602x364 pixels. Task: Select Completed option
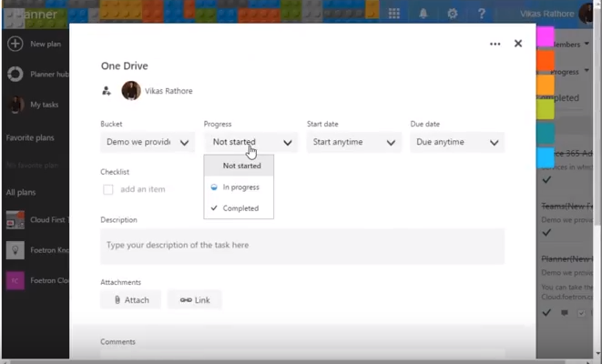tap(239, 208)
